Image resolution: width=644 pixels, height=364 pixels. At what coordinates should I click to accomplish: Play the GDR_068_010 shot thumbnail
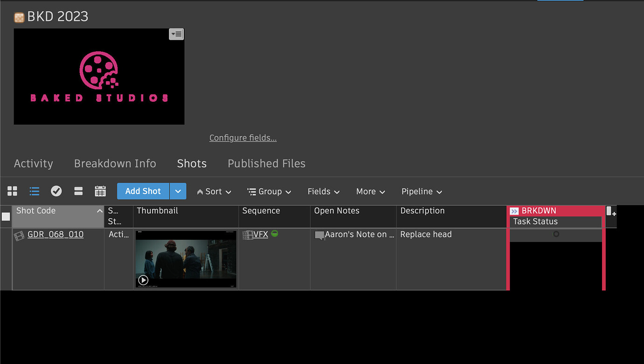point(143,280)
